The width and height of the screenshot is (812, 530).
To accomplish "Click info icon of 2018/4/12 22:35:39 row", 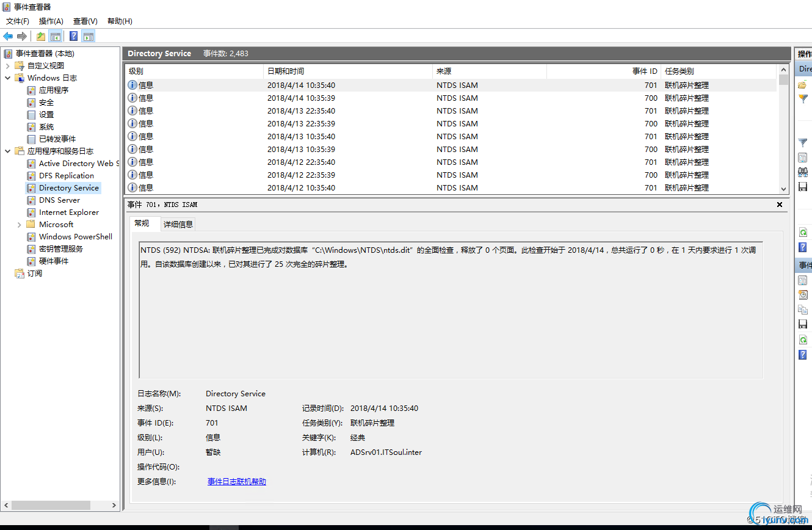I will 132,175.
